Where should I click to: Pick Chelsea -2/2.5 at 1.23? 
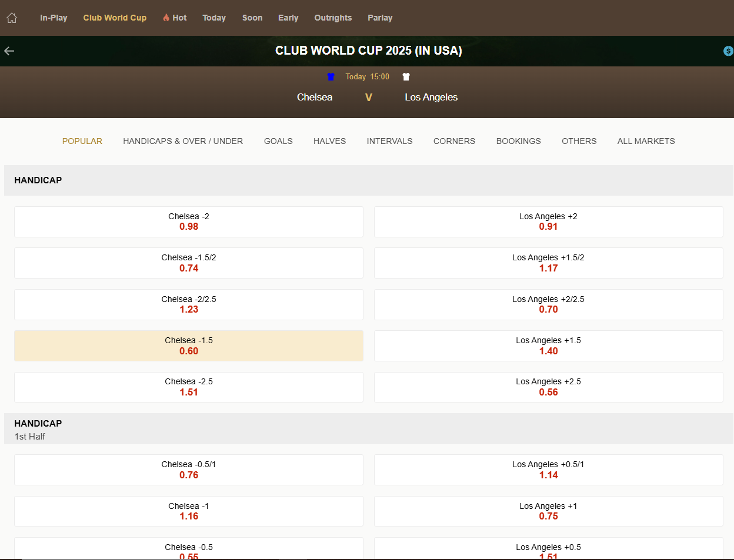click(189, 304)
